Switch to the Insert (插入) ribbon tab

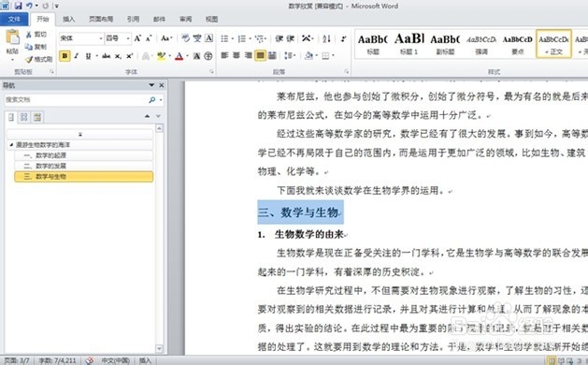pyautogui.click(x=68, y=19)
